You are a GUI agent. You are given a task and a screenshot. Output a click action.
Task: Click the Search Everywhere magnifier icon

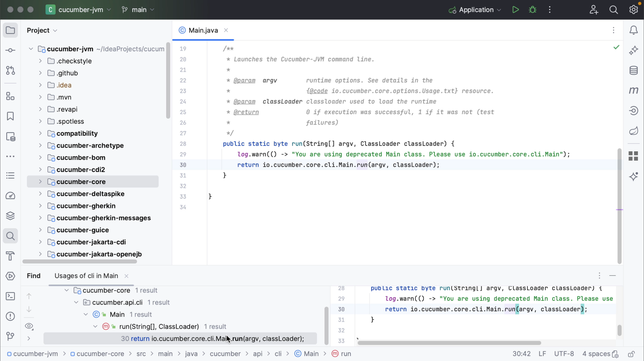(x=613, y=10)
